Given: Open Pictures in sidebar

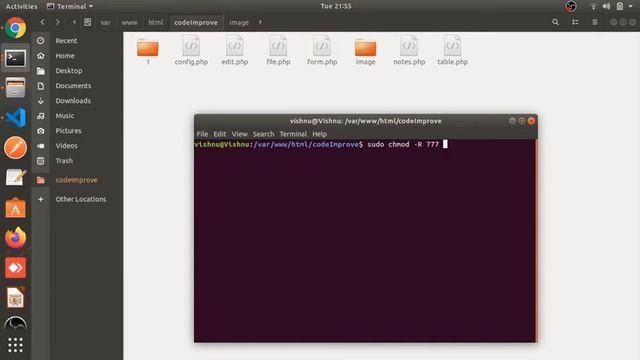Looking at the screenshot, I should 68,131.
